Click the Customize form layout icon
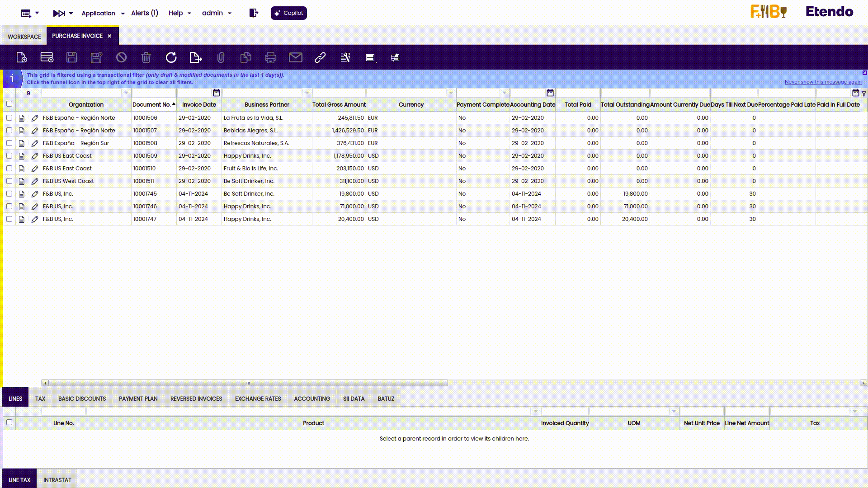Screen dimensions: 868x488 click(x=345, y=57)
